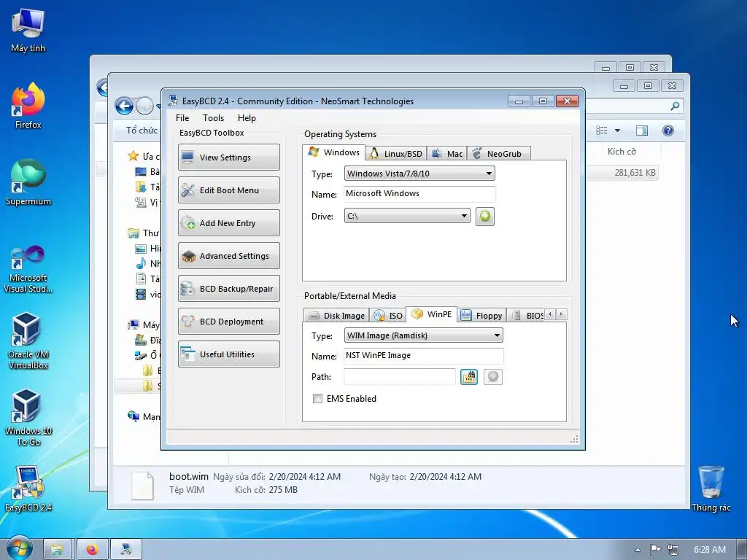
Task: Switch to the Windows OS tab
Action: tap(334, 152)
